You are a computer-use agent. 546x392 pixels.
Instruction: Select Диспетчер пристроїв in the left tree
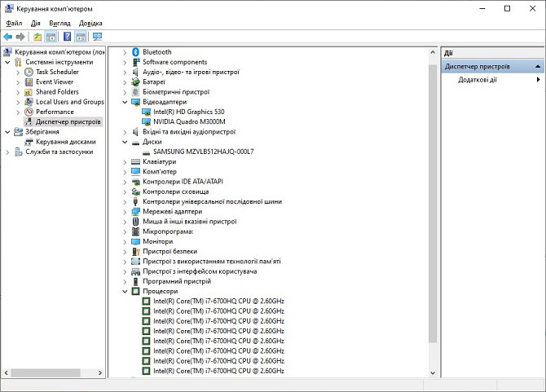68,122
